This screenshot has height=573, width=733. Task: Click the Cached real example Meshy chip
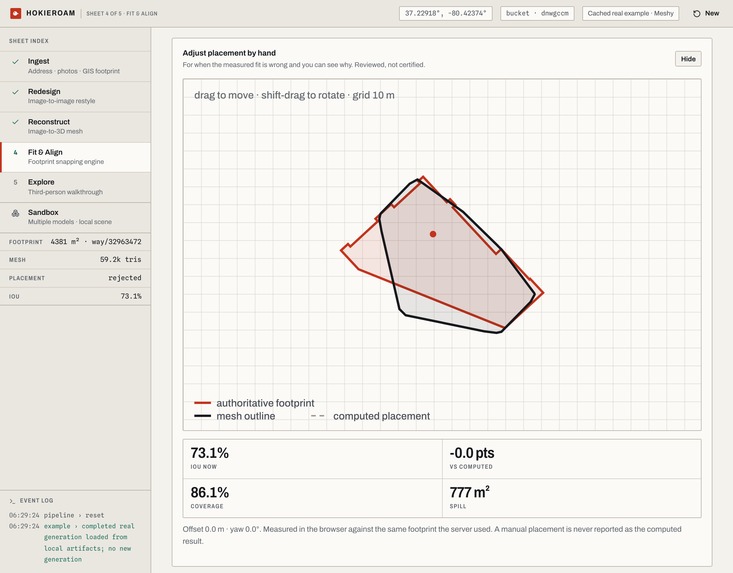(x=630, y=14)
